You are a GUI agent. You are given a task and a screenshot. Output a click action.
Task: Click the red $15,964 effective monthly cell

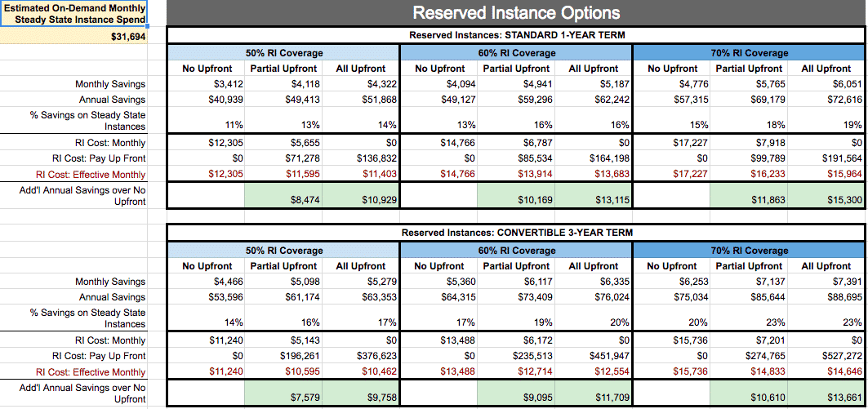click(x=826, y=175)
